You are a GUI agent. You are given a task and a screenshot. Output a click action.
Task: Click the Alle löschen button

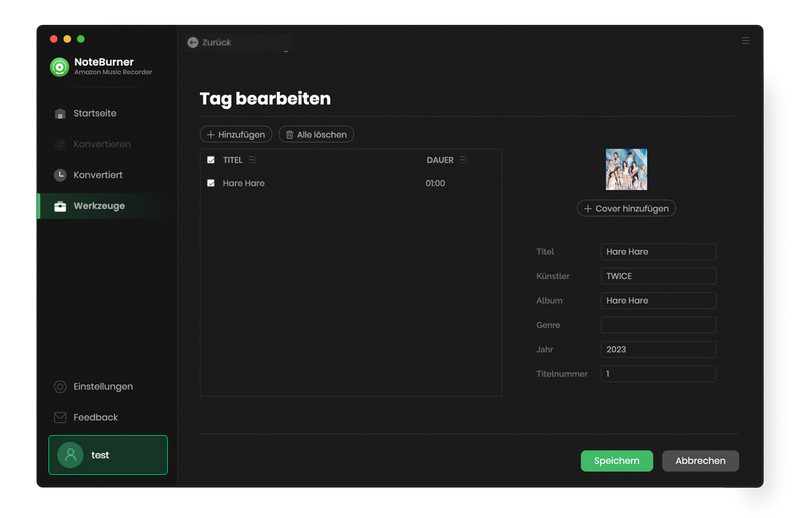tap(316, 134)
